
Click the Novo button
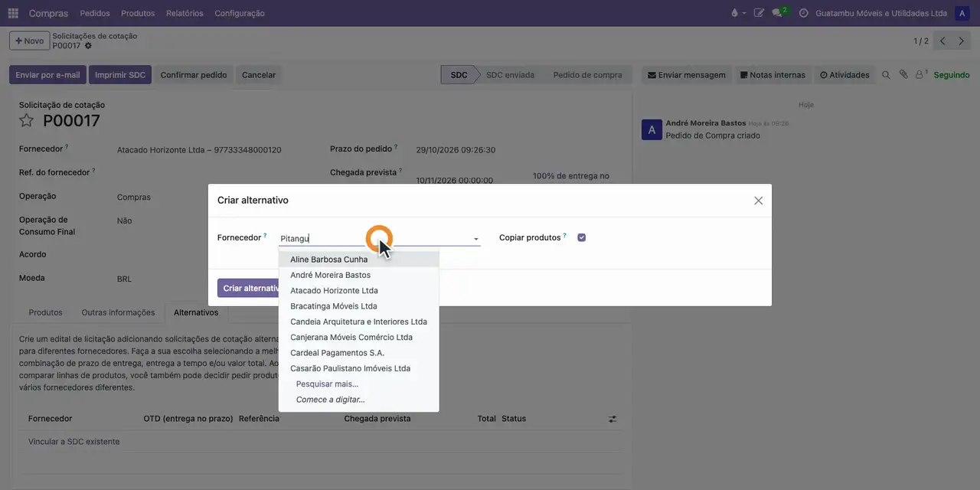(x=29, y=41)
